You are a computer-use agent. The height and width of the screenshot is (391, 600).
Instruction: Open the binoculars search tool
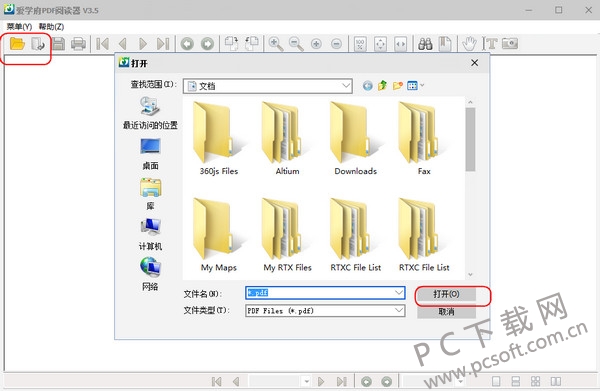point(425,44)
